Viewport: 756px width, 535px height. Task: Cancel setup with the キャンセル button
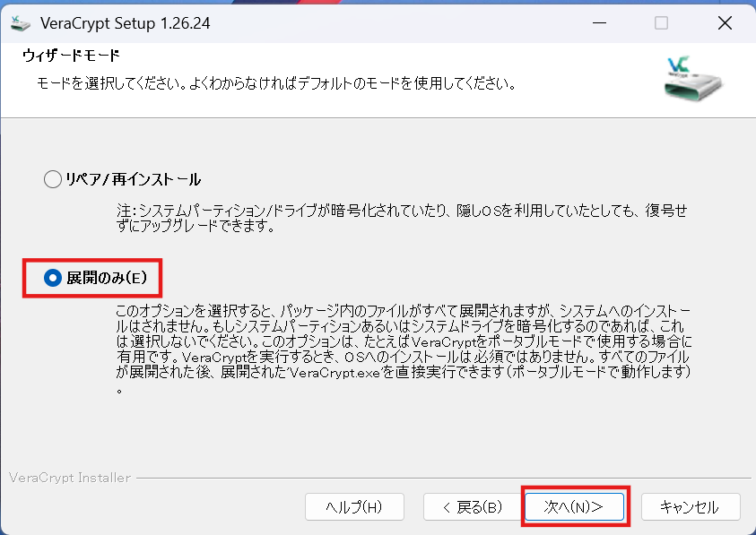(x=691, y=506)
